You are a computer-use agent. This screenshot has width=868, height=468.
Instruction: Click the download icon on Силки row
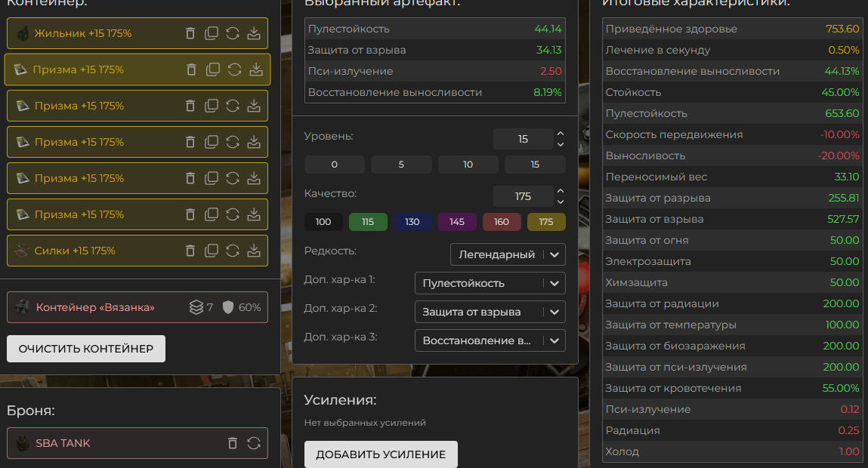[x=254, y=251]
